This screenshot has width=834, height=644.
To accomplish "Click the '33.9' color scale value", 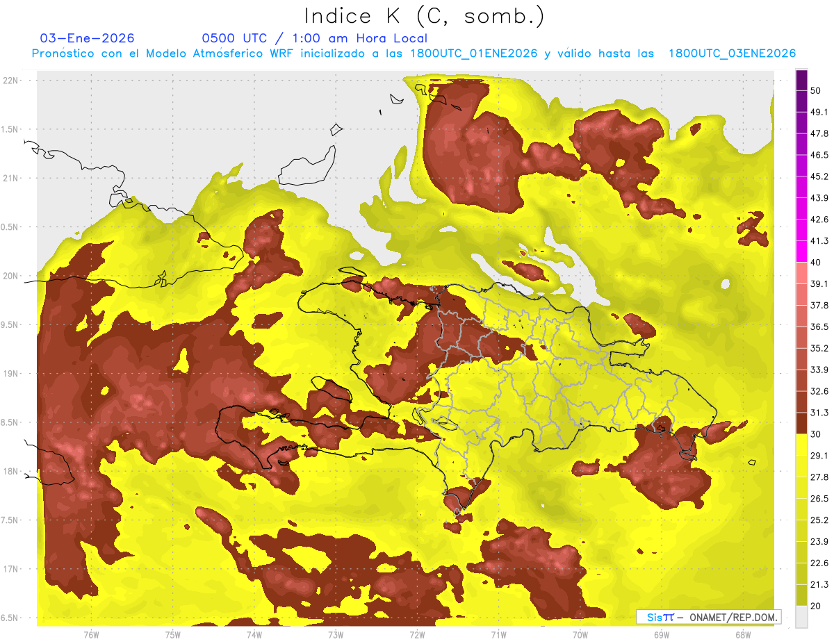I will click(x=819, y=370).
